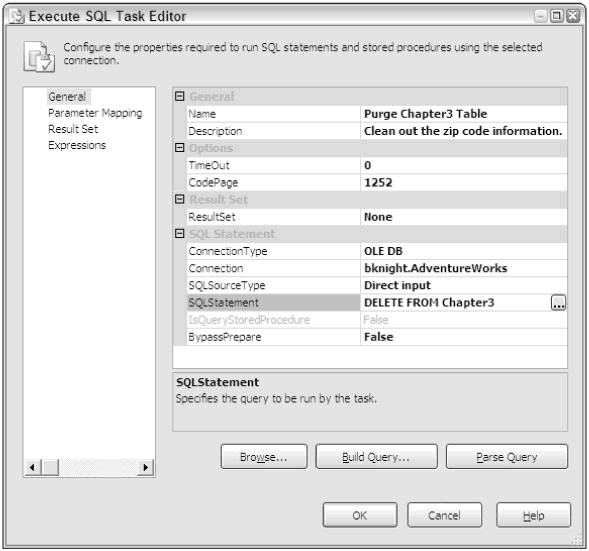Collapse the Result Set property category

coord(180,199)
